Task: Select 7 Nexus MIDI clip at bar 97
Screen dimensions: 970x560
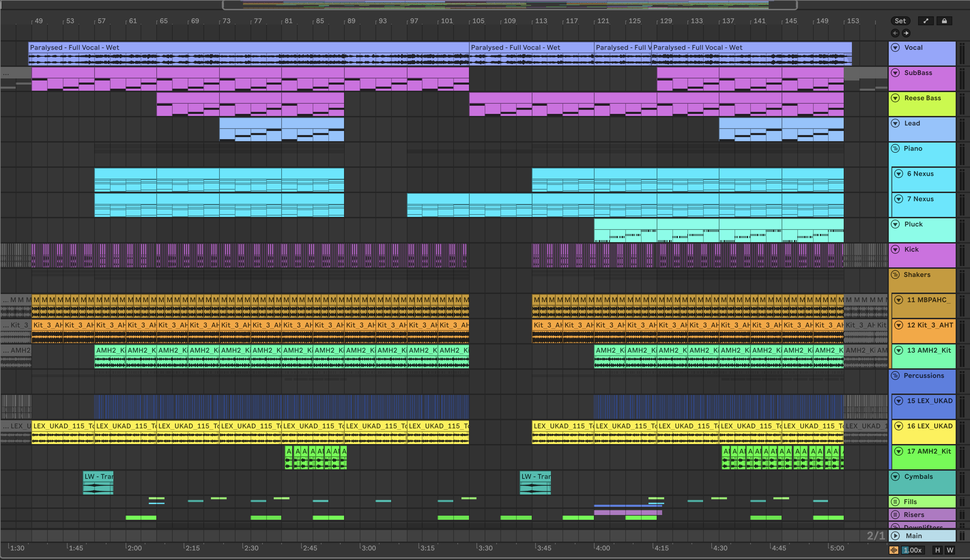Action: pos(438,205)
